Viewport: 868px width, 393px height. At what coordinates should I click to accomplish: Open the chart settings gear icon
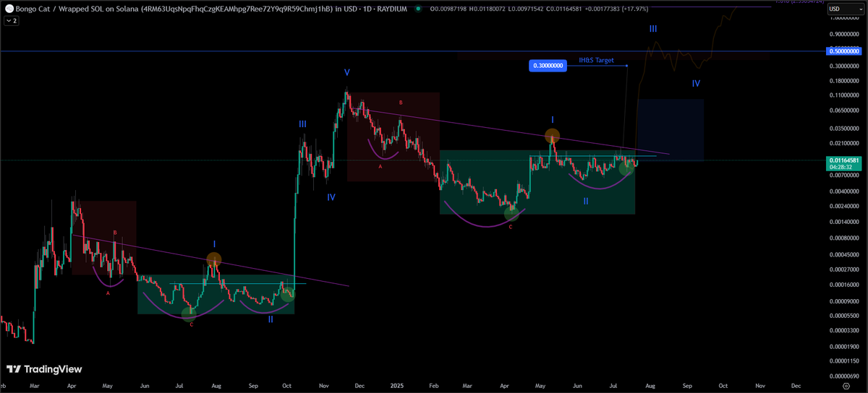(x=845, y=386)
